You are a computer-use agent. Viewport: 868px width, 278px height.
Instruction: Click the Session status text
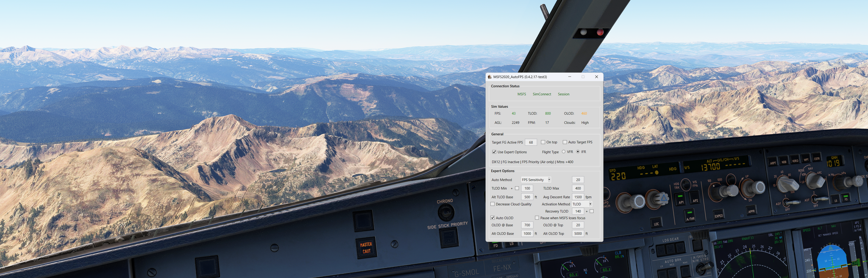click(564, 94)
